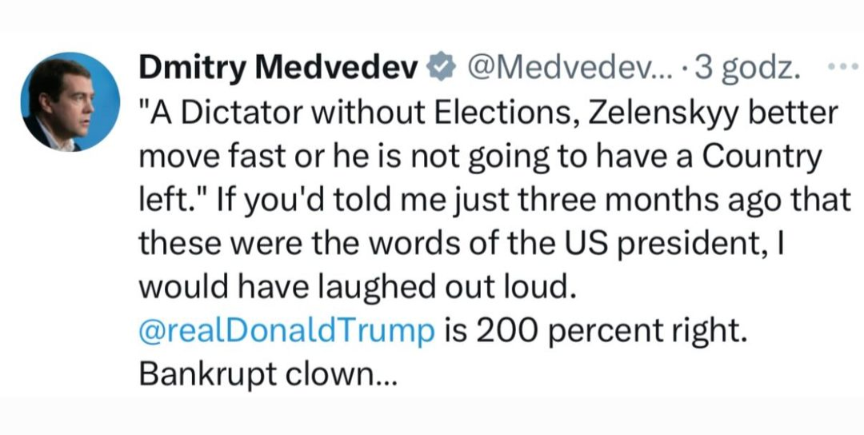The height and width of the screenshot is (435, 864).
Task: Follow the @realDonaldTrump mention link
Action: click(286, 331)
